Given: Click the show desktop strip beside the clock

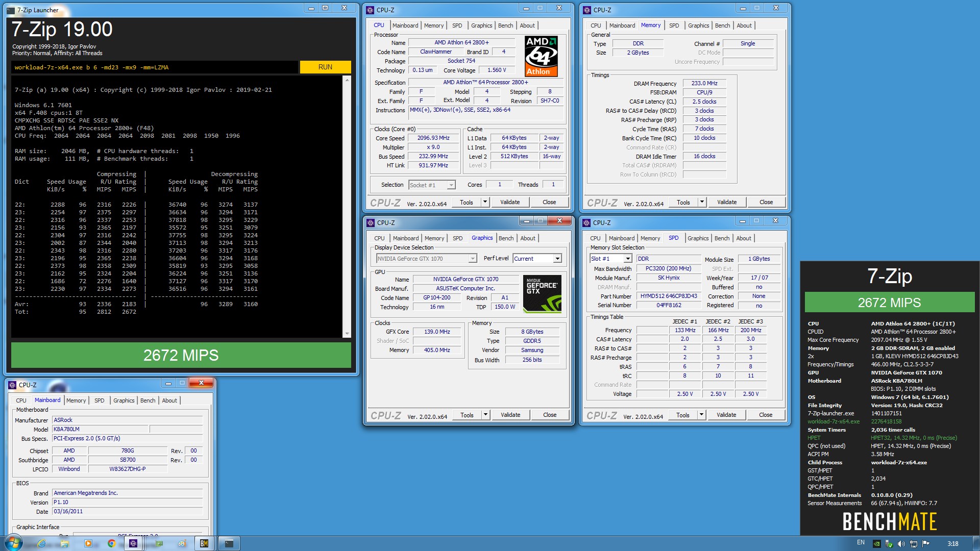Looking at the screenshot, I should pyautogui.click(x=976, y=543).
